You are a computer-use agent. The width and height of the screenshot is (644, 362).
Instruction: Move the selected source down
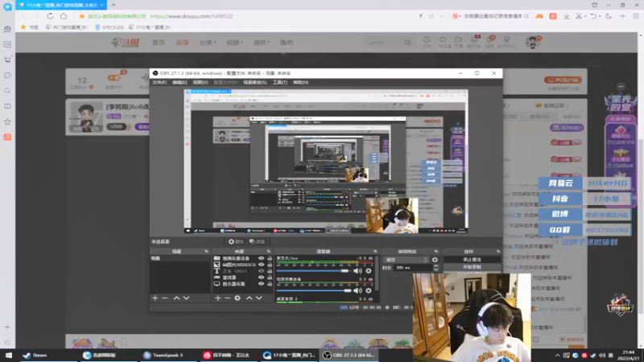pos(259,298)
